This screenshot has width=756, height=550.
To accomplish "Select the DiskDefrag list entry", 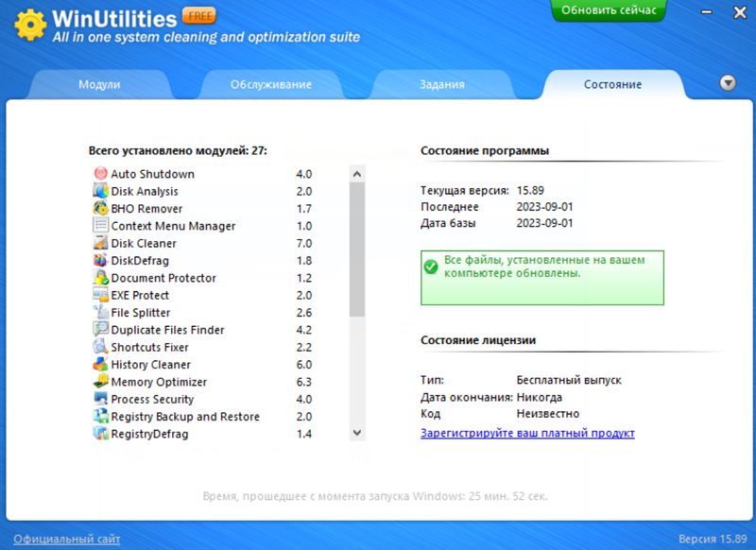I will coord(202,260).
